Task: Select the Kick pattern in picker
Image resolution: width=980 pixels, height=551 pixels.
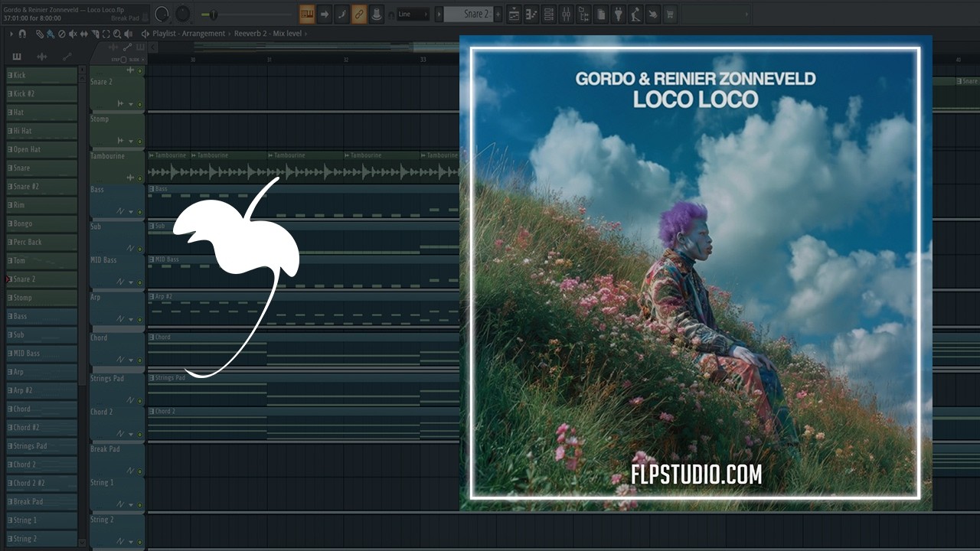Action: 42,75
